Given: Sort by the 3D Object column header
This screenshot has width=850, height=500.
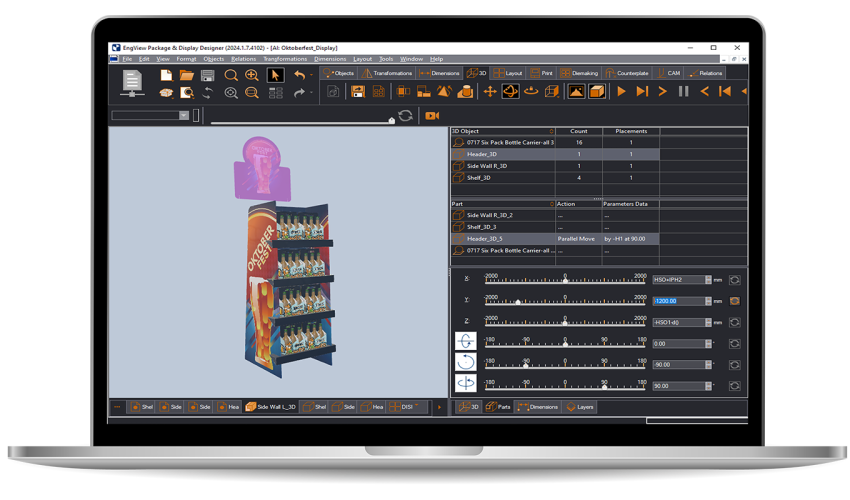Looking at the screenshot, I should 503,131.
